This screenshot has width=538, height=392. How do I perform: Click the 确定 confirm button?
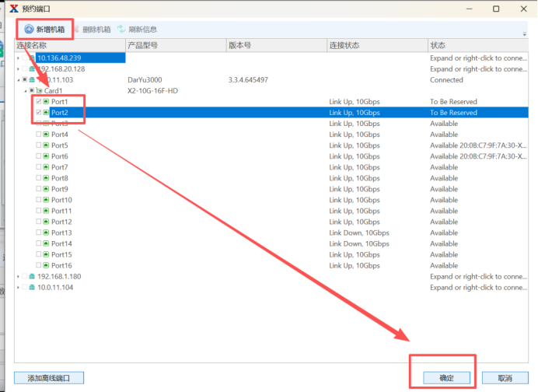point(447,378)
